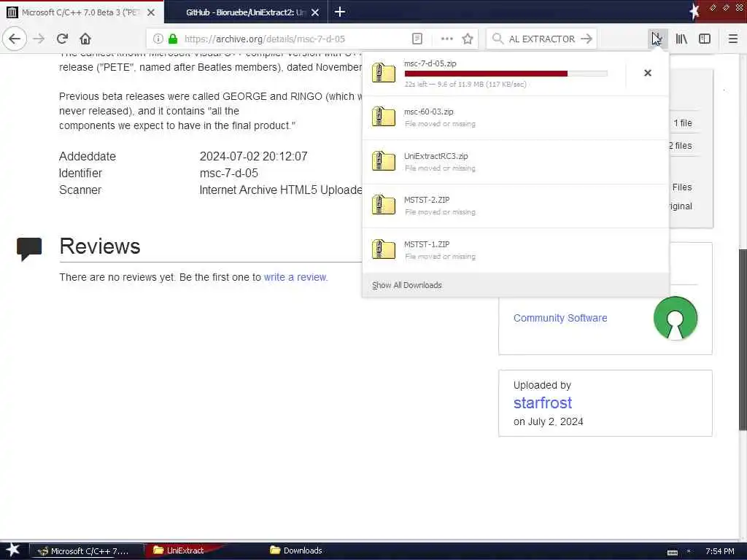The image size is (747, 560).
Task: Close the Microsoft C/C++ 7.0 Beta 3 tab
Action: pyautogui.click(x=150, y=12)
